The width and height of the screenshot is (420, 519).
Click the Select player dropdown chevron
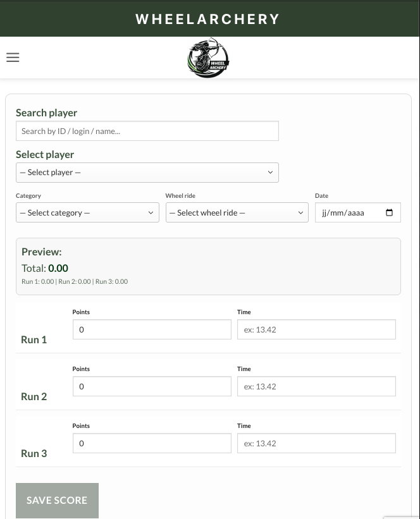pos(270,172)
